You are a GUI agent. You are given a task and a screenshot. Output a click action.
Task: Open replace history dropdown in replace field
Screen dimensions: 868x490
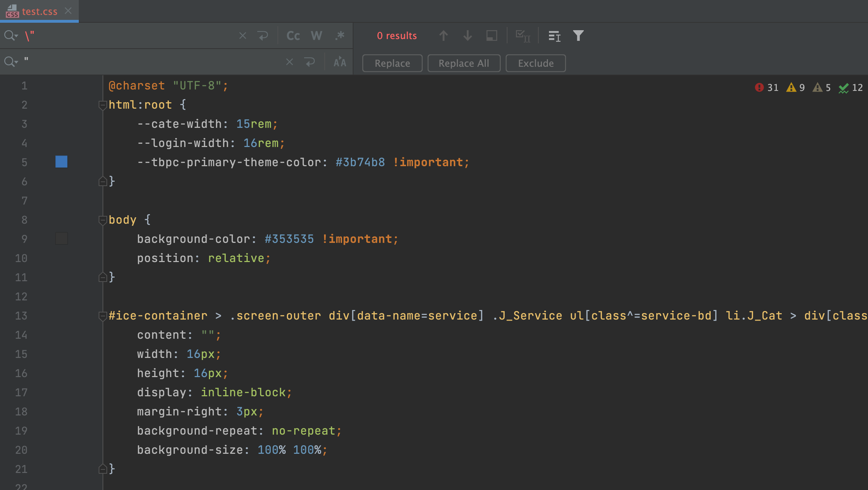[11, 62]
